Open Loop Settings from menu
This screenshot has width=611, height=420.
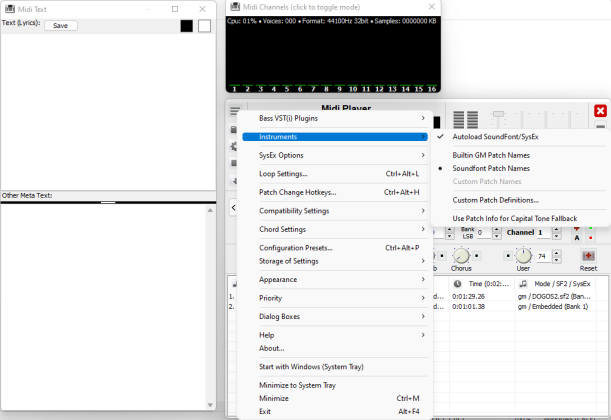click(x=335, y=174)
